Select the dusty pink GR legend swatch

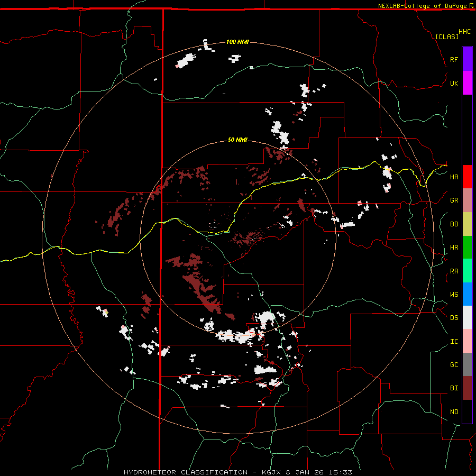[467, 200]
